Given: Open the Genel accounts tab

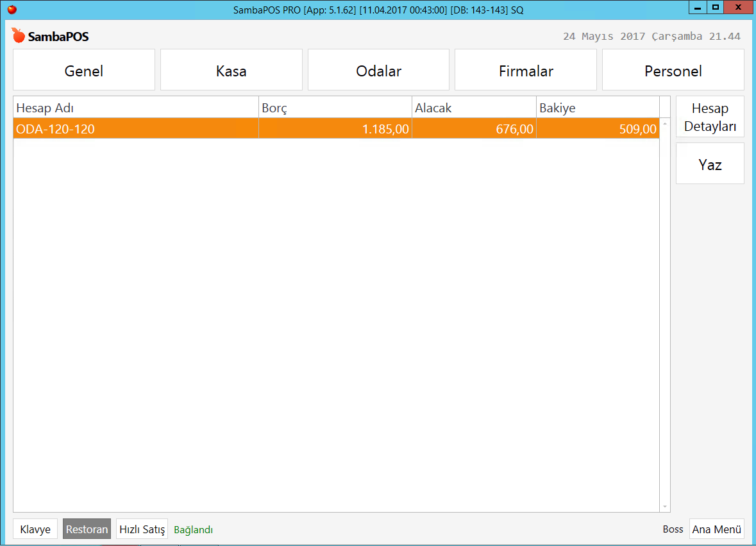Looking at the screenshot, I should point(84,71).
